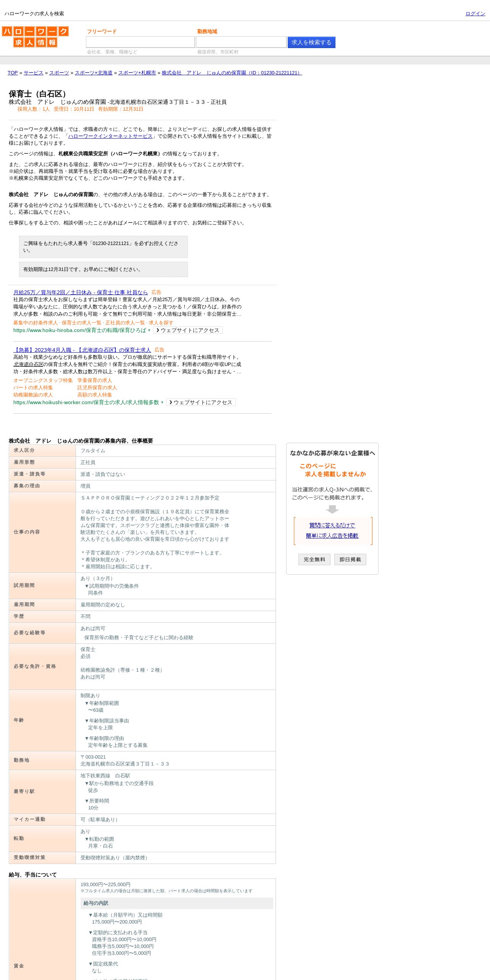The image size is (490, 980).
Task: Click the 採用人数：1人 text
Action: click(x=34, y=109)
